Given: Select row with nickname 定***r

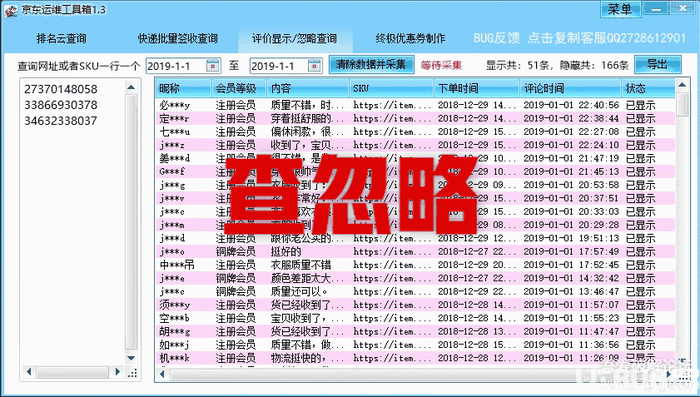Looking at the screenshot, I should click(416, 119).
